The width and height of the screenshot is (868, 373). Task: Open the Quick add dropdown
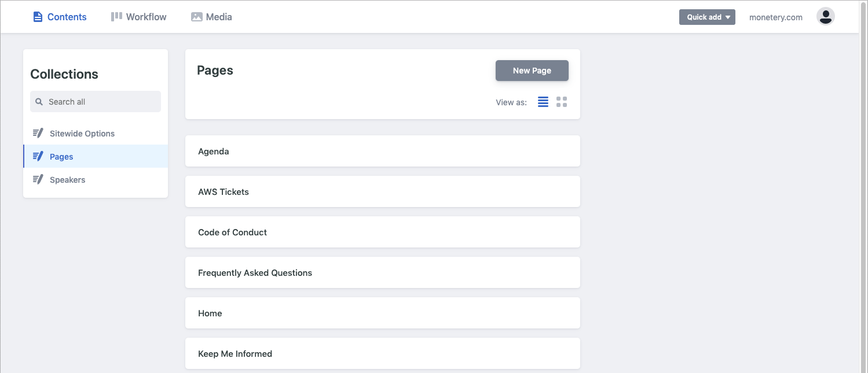pyautogui.click(x=707, y=17)
